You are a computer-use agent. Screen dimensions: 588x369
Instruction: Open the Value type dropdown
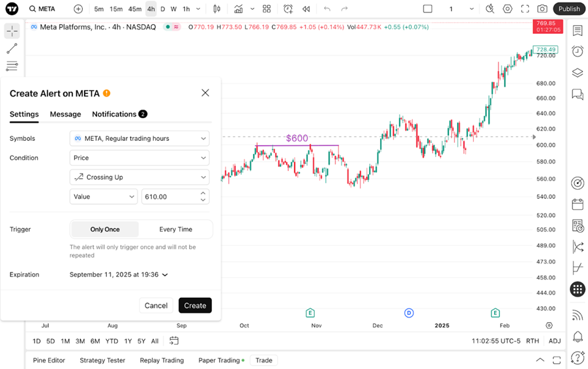(x=103, y=196)
